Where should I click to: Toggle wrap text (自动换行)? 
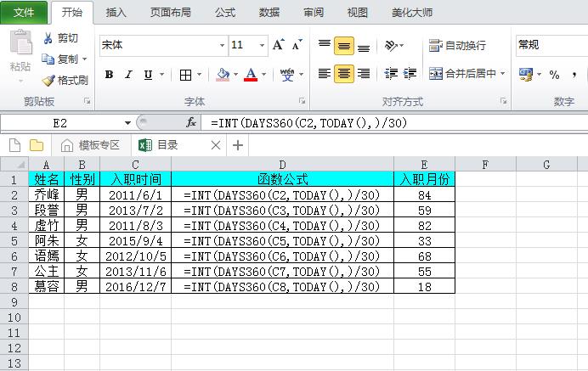[x=457, y=45]
